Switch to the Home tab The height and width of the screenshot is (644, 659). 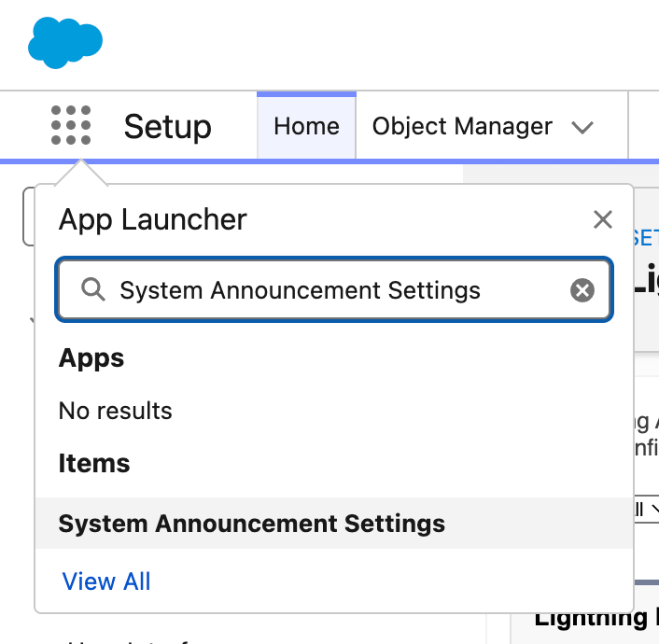pos(306,126)
